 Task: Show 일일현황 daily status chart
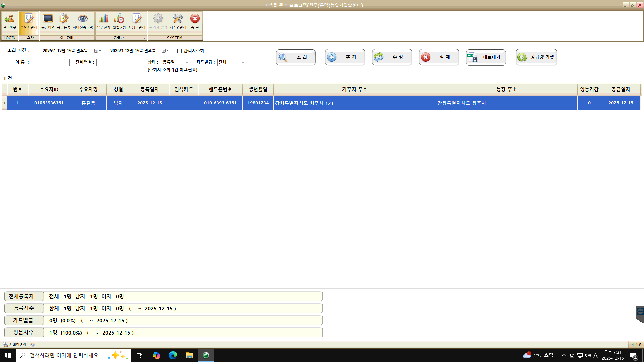(x=103, y=21)
